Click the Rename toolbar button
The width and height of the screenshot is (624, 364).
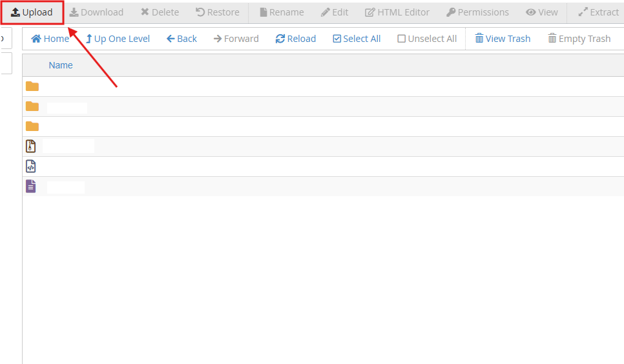pyautogui.click(x=282, y=12)
